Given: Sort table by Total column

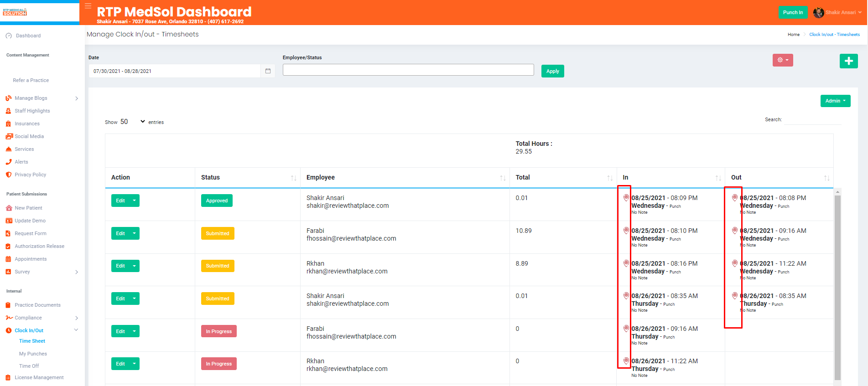Looking at the screenshot, I should pos(610,178).
